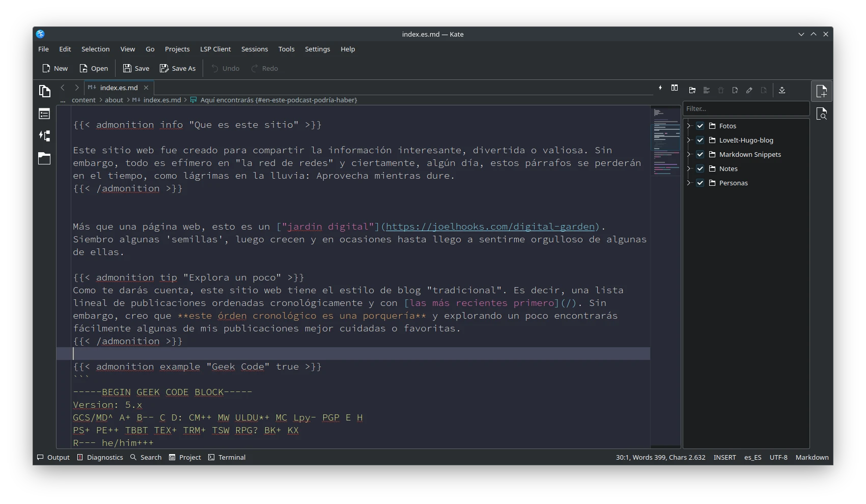Viewport: 866px width, 504px height.
Task: Open the Sessions menu
Action: tap(254, 49)
